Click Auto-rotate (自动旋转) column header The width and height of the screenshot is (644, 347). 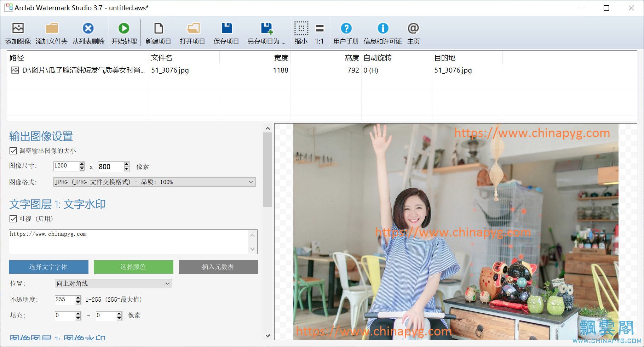click(396, 58)
